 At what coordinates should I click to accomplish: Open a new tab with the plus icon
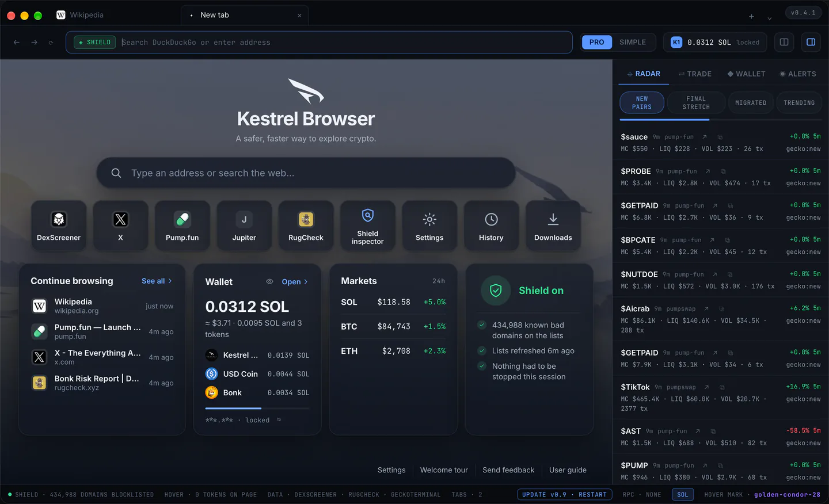click(751, 17)
